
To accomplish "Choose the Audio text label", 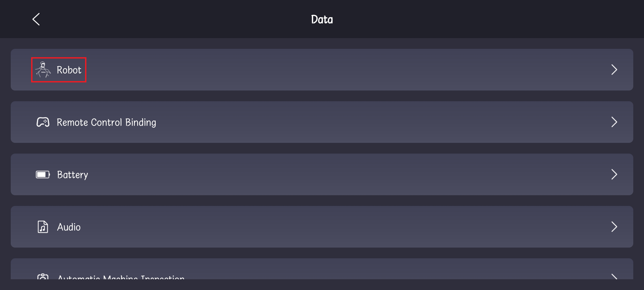I will tap(69, 227).
